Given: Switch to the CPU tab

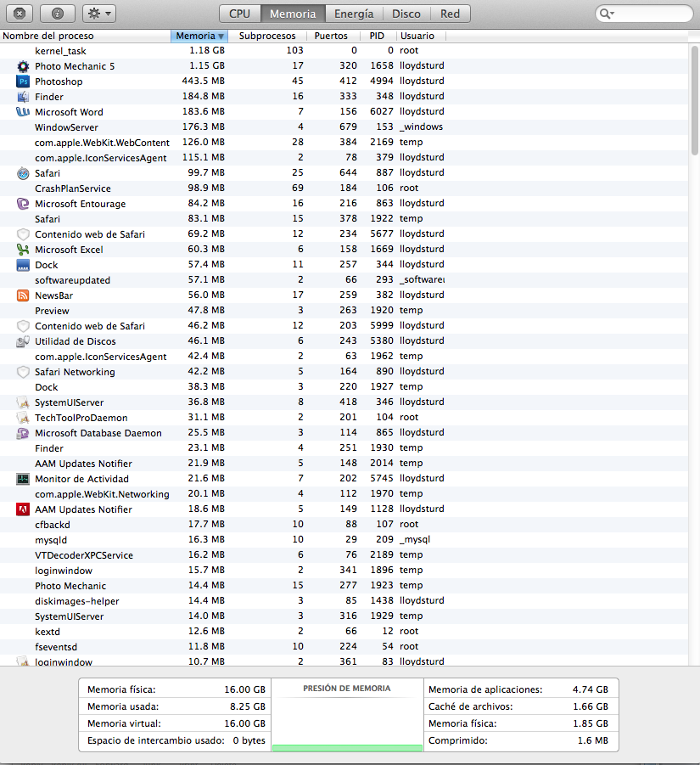Looking at the screenshot, I should pyautogui.click(x=240, y=14).
